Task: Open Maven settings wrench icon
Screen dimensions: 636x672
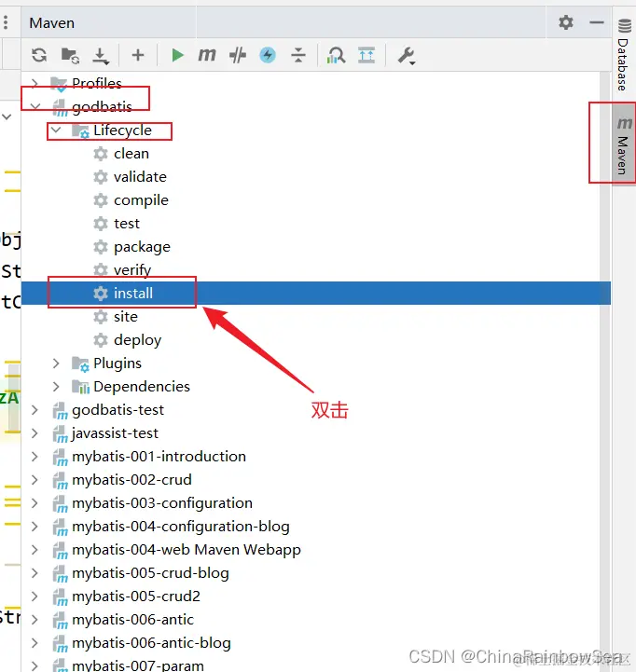Action: (407, 56)
